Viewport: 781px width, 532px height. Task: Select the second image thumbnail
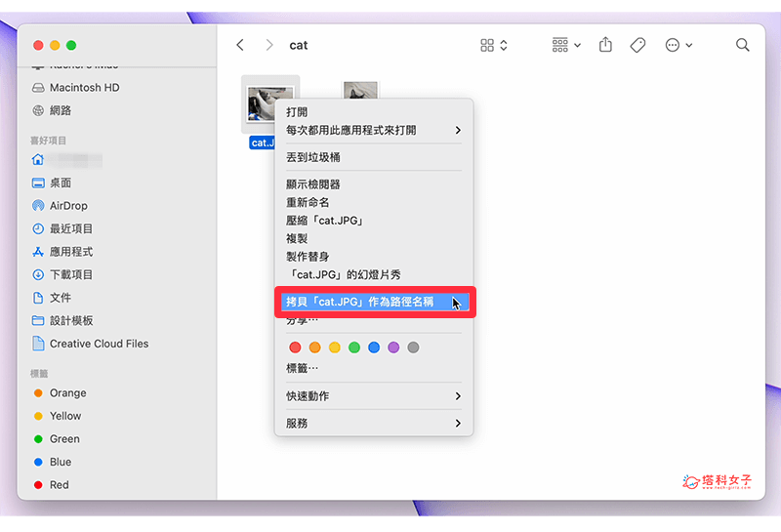pyautogui.click(x=360, y=90)
